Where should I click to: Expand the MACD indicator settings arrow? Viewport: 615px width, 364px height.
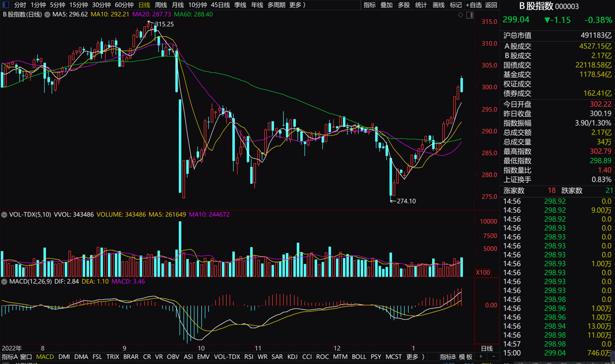click(4, 282)
